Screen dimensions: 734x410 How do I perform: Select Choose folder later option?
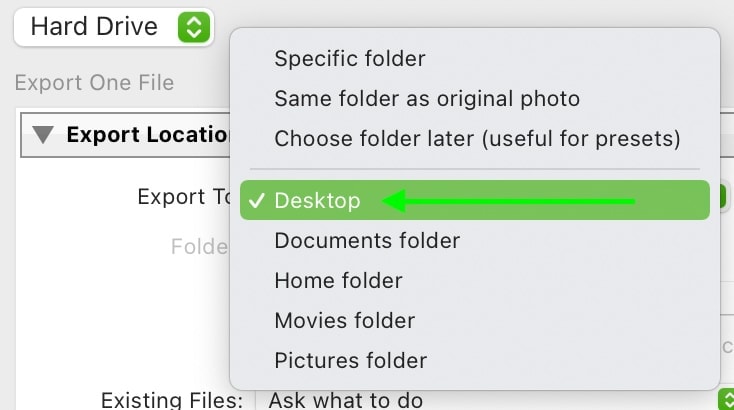point(477,139)
